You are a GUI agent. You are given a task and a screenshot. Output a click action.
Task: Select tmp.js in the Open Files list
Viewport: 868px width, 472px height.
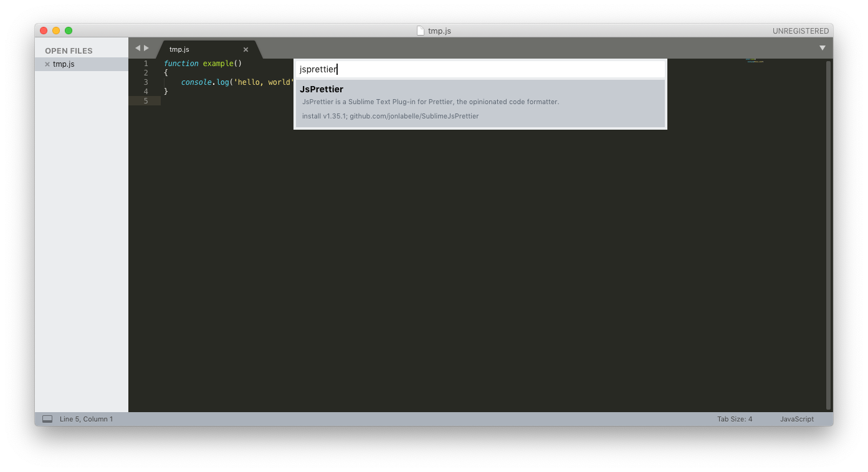82,64
